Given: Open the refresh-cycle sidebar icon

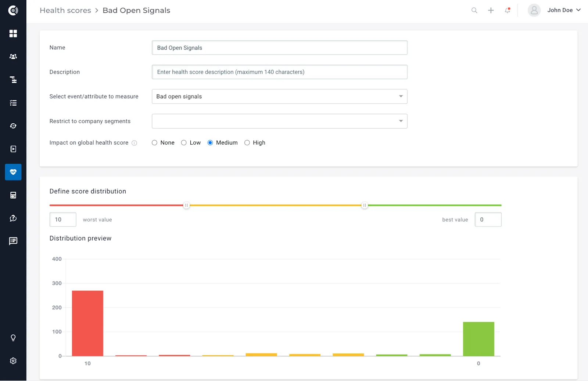Looking at the screenshot, I should [x=13, y=126].
